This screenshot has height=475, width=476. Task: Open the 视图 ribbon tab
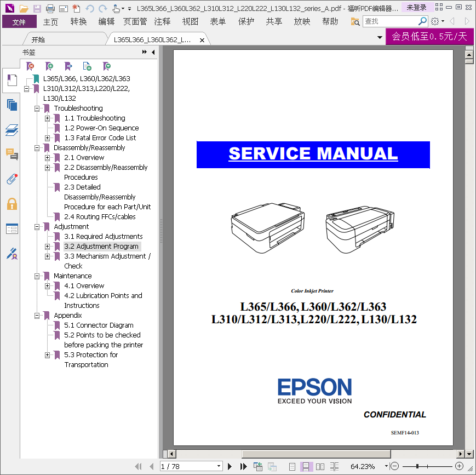190,21
